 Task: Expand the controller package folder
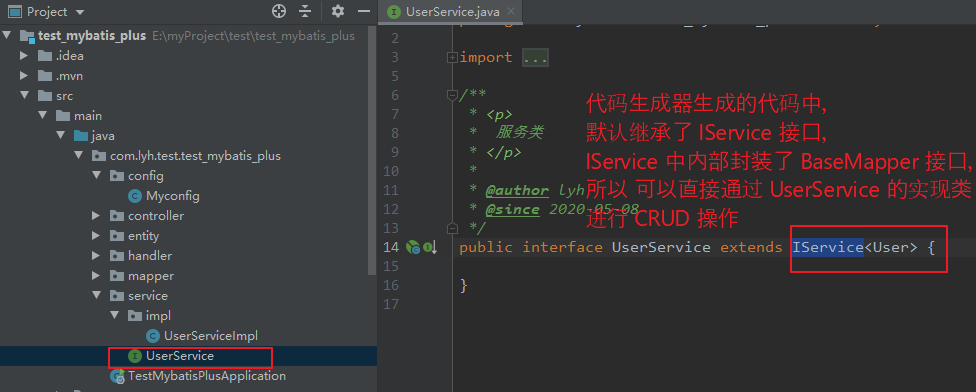[96, 216]
